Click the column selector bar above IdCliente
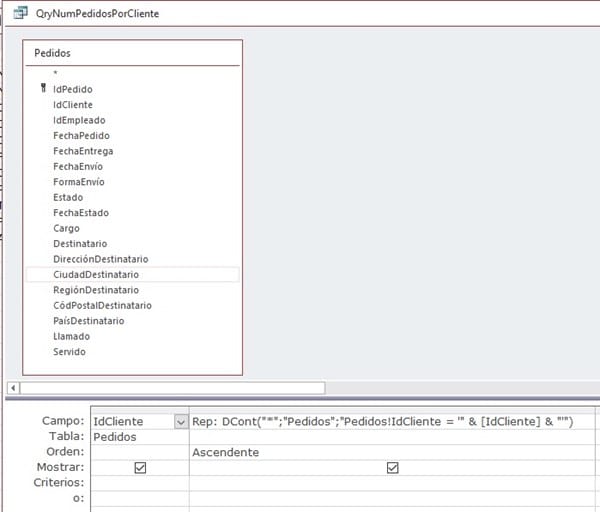This screenshot has width=600, height=512. pyautogui.click(x=140, y=410)
